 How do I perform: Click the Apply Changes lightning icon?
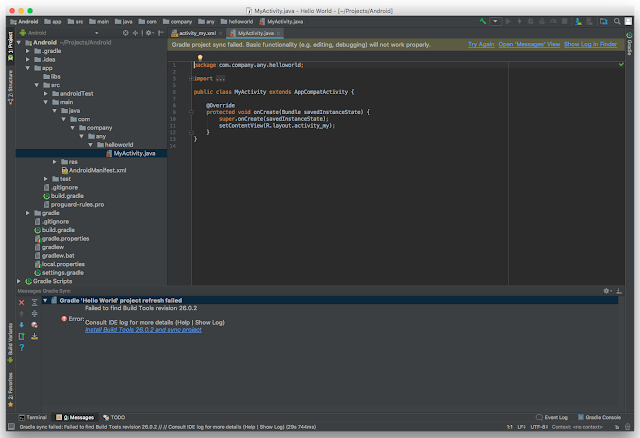click(519, 21)
